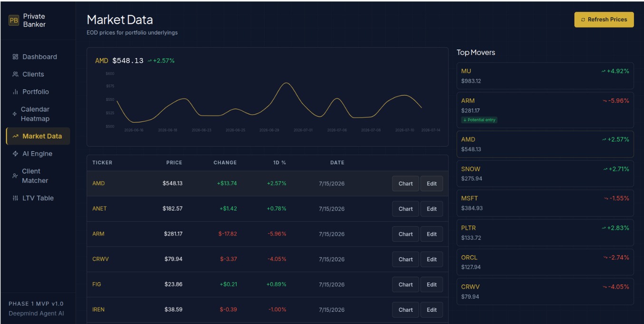Click the $548.13 chart header price
644x324 pixels.
[x=128, y=61]
